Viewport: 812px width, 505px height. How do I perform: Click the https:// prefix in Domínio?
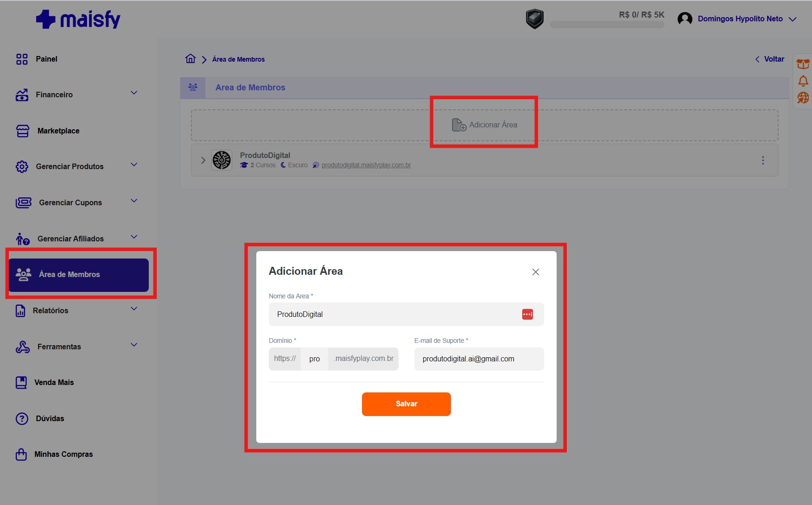[x=285, y=359]
